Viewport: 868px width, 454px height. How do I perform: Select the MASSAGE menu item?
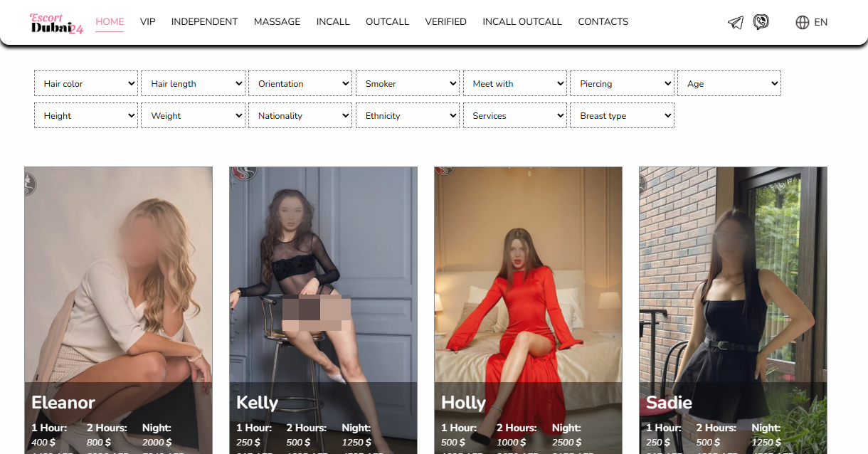tap(277, 22)
